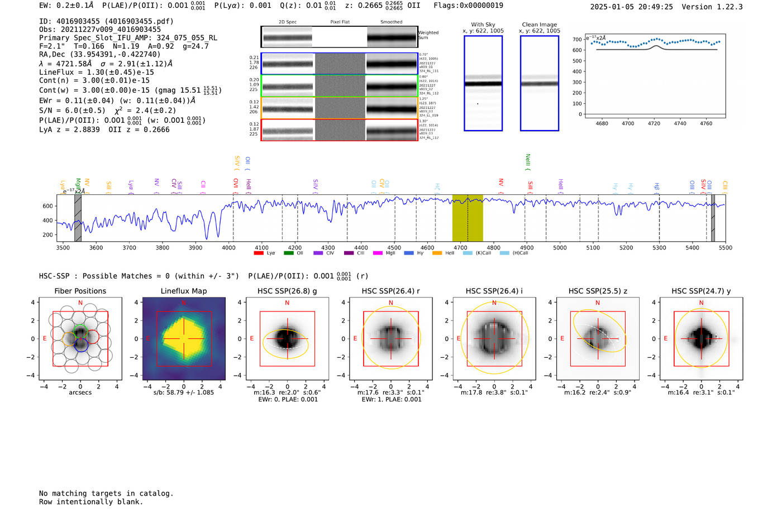Open the HSC SSP(26.8) g cutout

click(x=287, y=339)
